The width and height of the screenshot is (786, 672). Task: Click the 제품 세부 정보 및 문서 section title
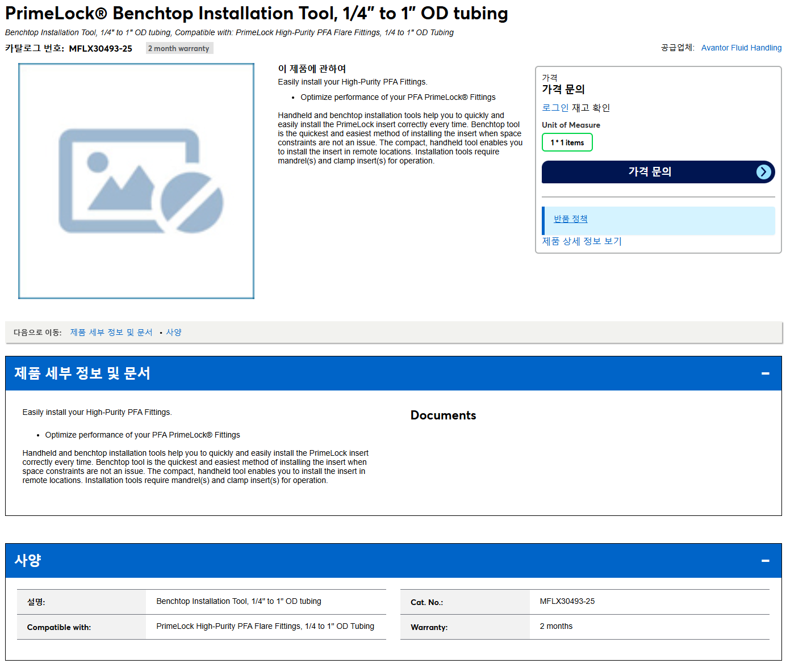[x=82, y=373]
